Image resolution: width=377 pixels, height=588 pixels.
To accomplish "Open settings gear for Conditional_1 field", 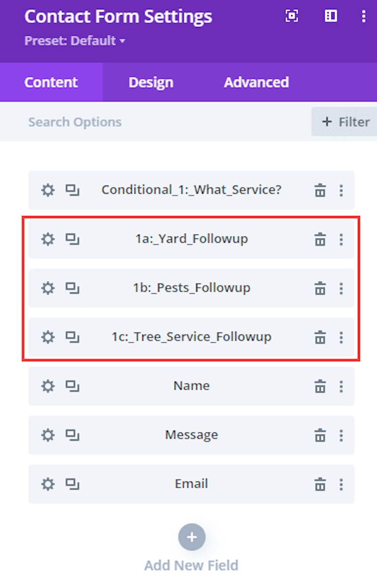I will coord(48,190).
